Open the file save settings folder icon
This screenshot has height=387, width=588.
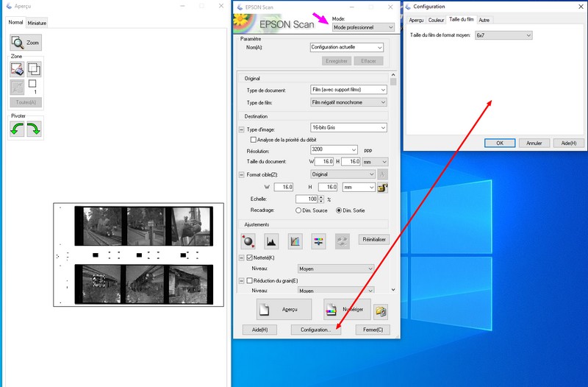[x=381, y=311]
